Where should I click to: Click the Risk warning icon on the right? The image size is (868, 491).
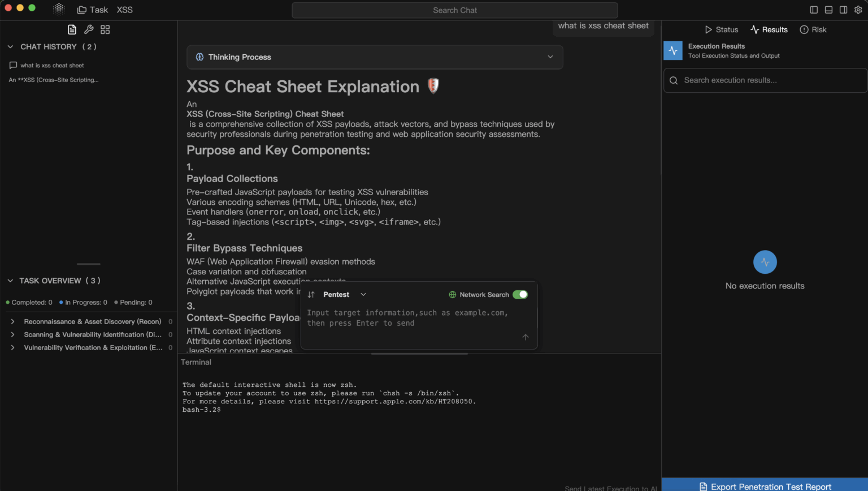point(803,29)
